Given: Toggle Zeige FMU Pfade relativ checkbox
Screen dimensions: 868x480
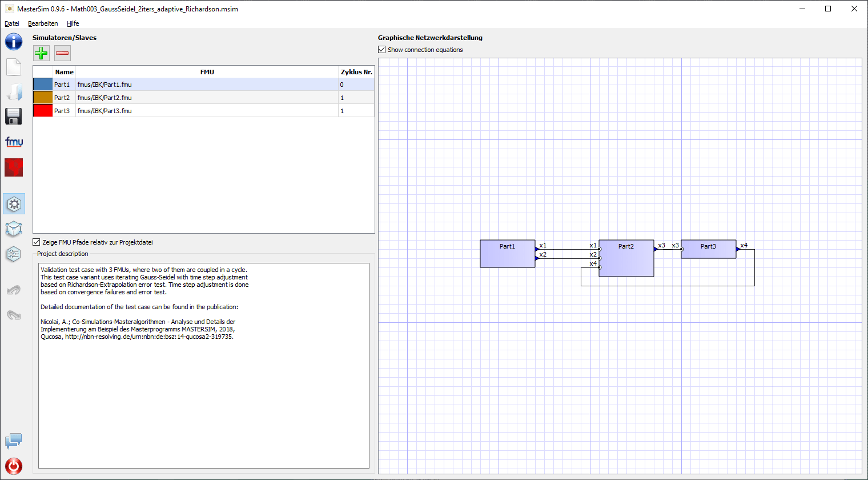Looking at the screenshot, I should (37, 242).
